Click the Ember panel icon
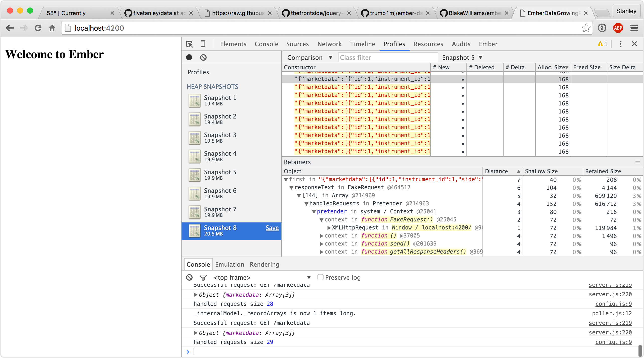 tap(488, 44)
